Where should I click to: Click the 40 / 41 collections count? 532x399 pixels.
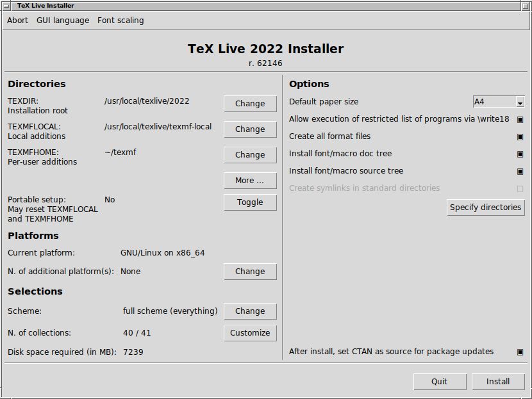137,333
